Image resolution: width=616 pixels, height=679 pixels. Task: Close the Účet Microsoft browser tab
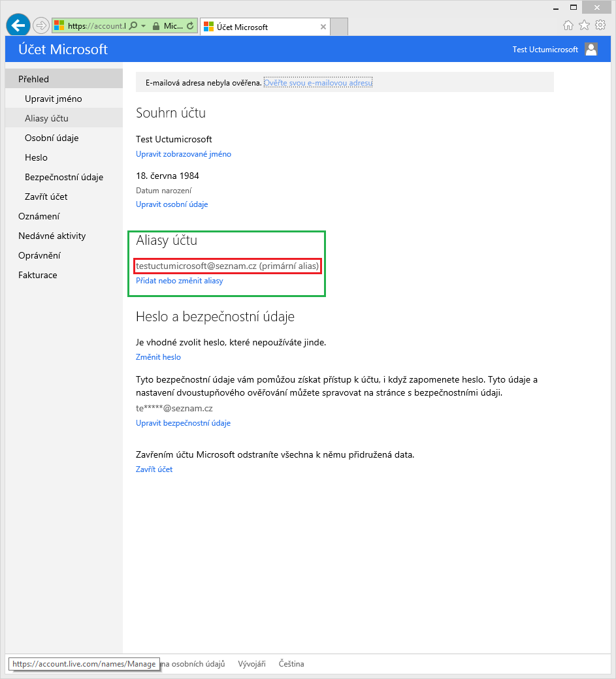pyautogui.click(x=323, y=27)
